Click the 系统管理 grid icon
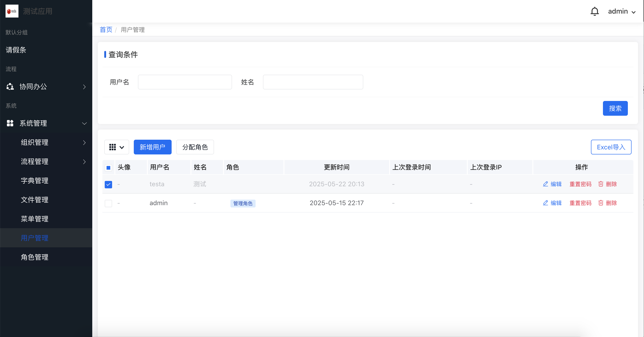The height and width of the screenshot is (337, 644). click(10, 123)
